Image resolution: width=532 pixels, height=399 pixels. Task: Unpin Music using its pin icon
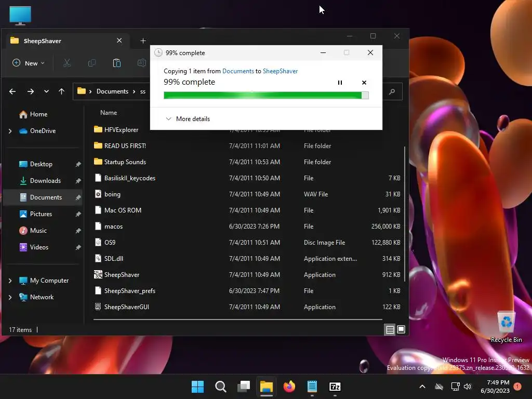pyautogui.click(x=78, y=231)
